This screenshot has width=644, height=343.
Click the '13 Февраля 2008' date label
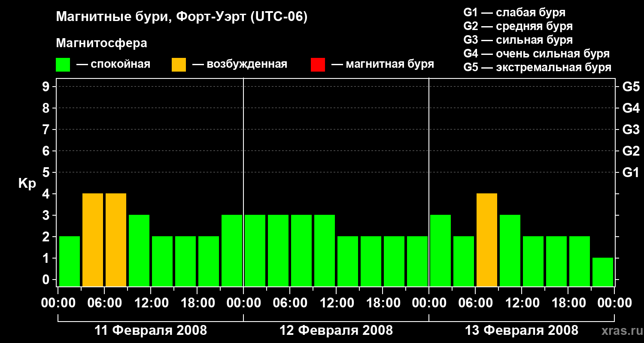(x=522, y=331)
